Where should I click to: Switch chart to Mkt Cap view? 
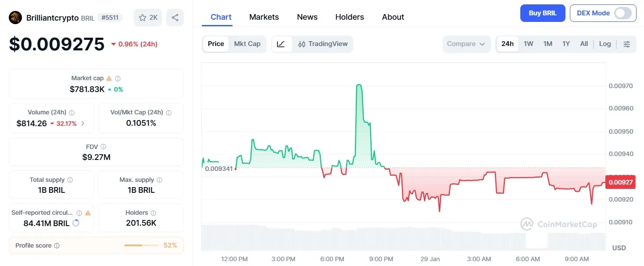[x=247, y=44]
